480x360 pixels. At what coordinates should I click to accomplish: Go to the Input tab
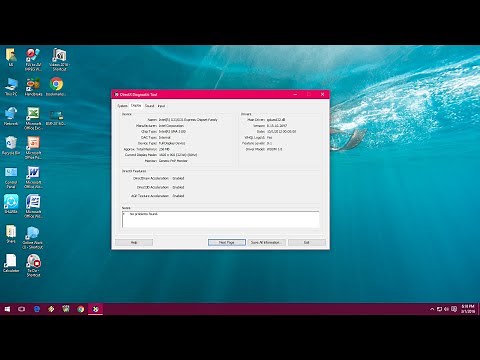coord(161,106)
